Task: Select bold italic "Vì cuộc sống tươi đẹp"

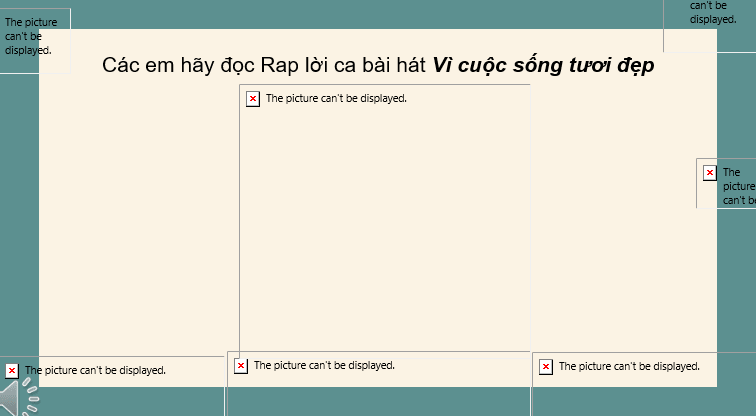Action: coord(544,66)
